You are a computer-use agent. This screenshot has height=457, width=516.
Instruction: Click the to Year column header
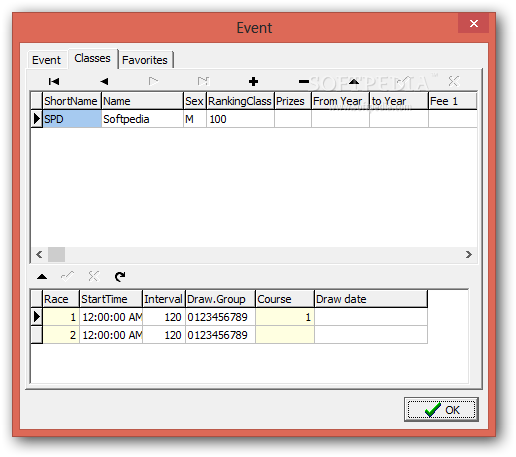click(399, 101)
